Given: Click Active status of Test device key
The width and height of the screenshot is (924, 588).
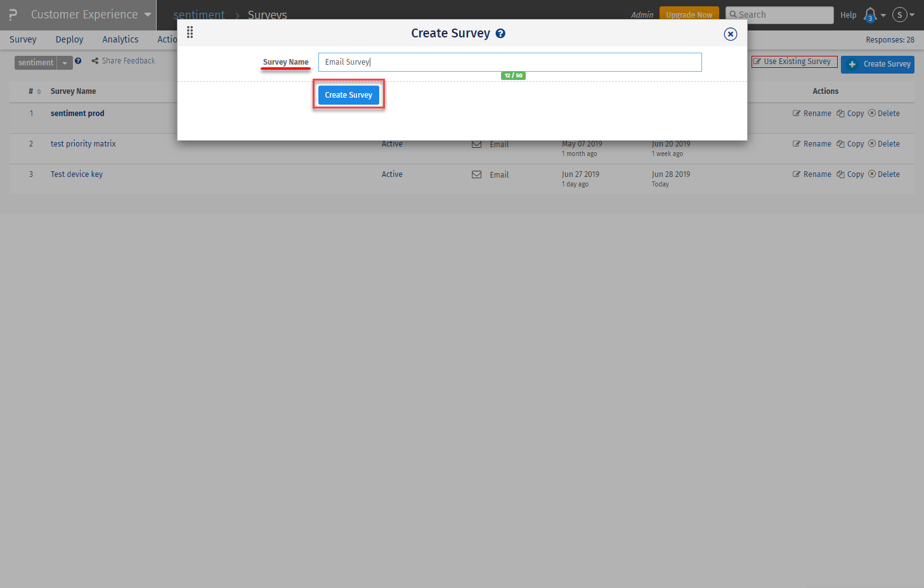Looking at the screenshot, I should click(x=392, y=174).
